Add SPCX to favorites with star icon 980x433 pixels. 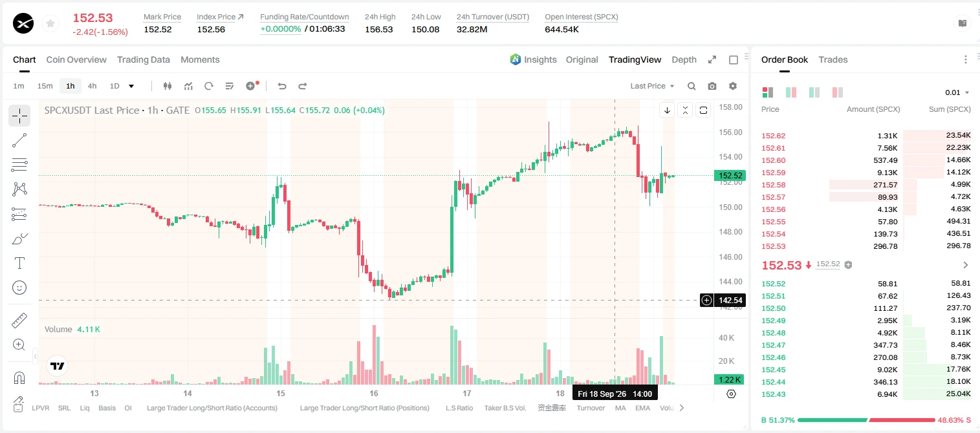50,24
